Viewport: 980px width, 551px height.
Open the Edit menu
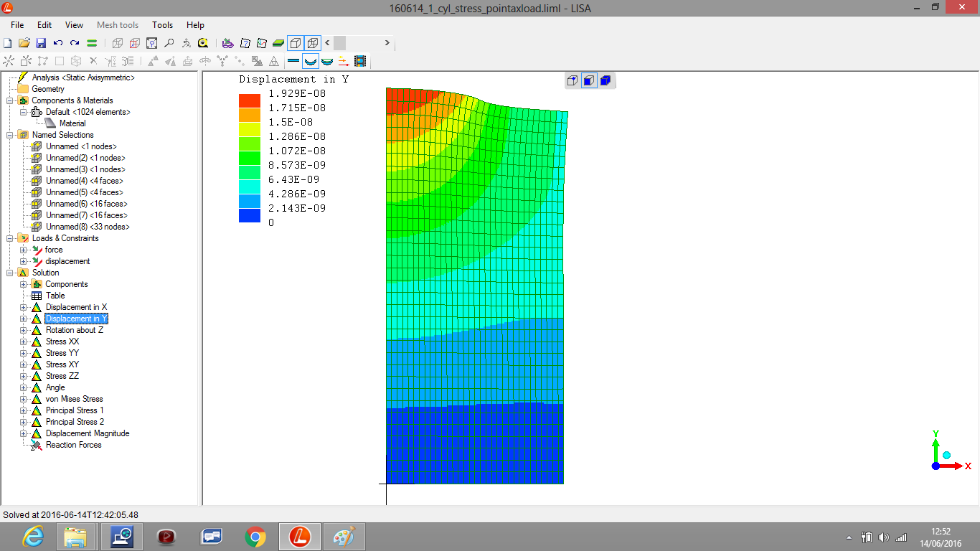[44, 25]
